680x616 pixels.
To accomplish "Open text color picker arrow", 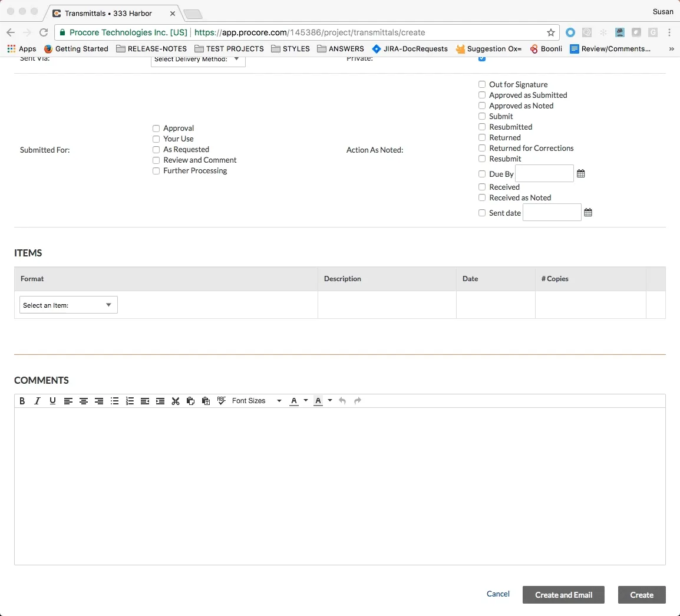I will 306,400.
